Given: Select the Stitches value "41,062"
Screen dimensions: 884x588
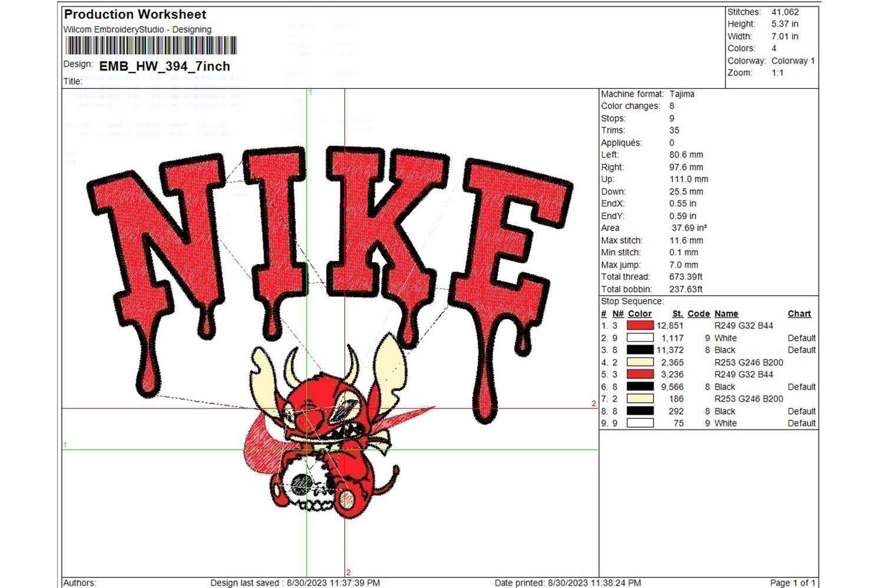Looking at the screenshot, I should coord(785,12).
